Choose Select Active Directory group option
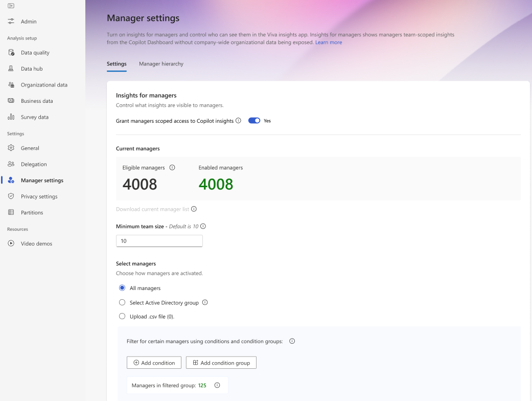The image size is (532, 401). 122,302
